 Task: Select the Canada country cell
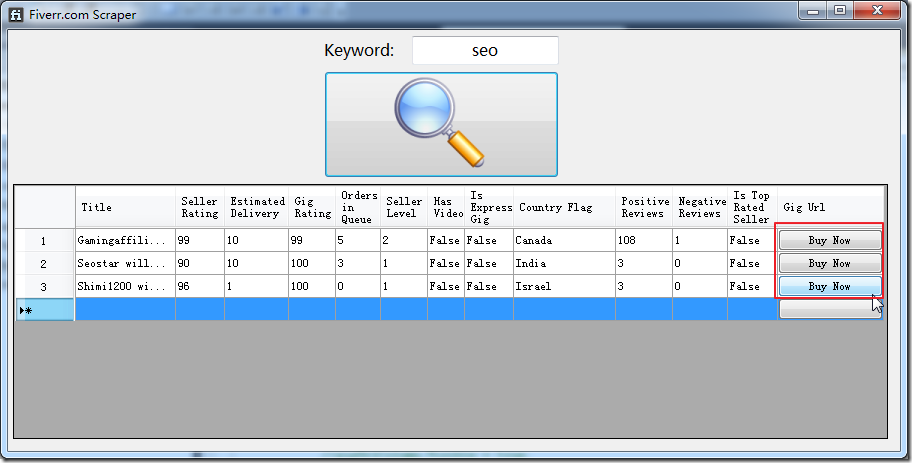[564, 240]
